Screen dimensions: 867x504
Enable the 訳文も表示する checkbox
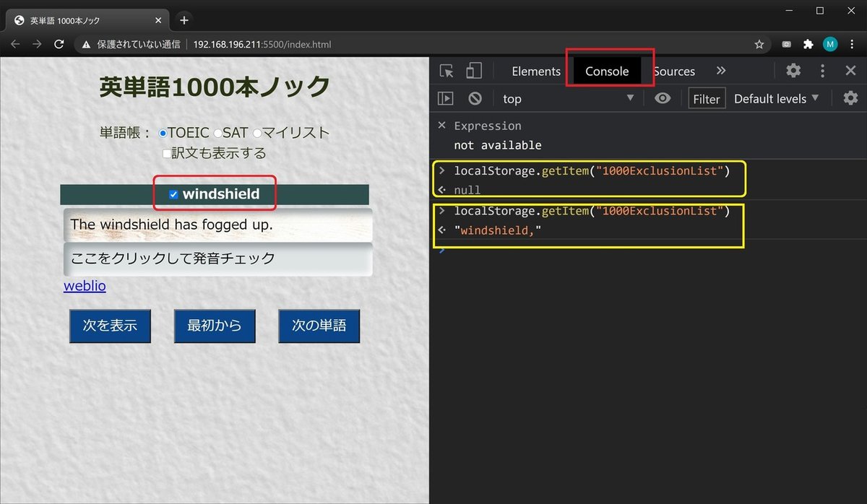click(167, 154)
